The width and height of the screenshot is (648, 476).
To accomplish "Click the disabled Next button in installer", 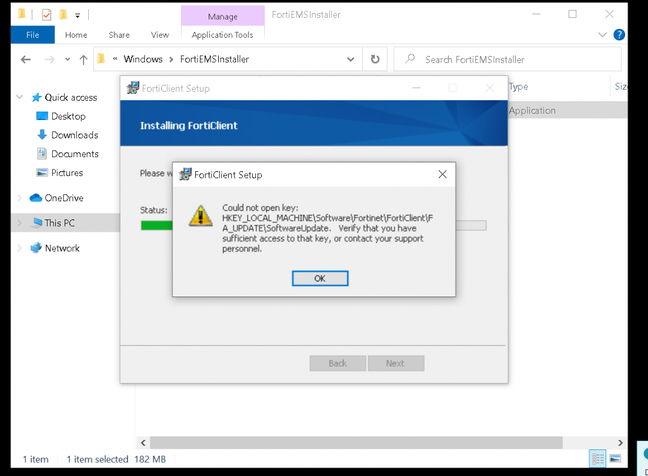I will coord(396,363).
